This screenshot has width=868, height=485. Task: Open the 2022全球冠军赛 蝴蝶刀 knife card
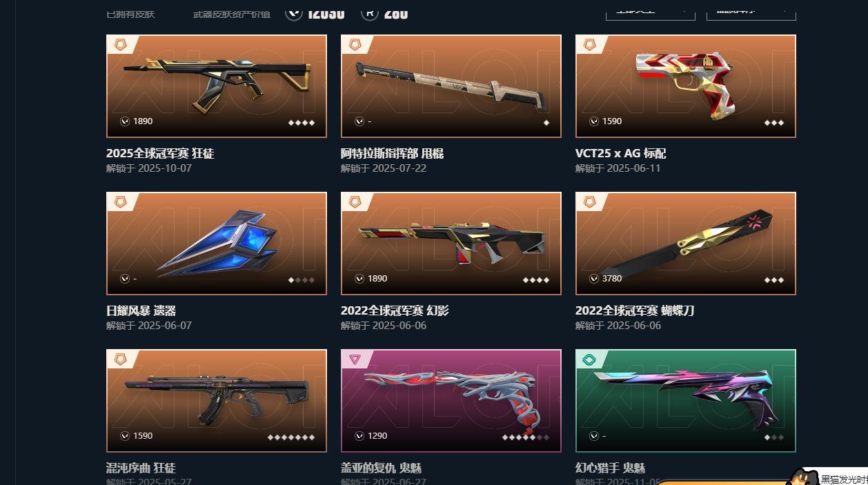click(x=685, y=244)
